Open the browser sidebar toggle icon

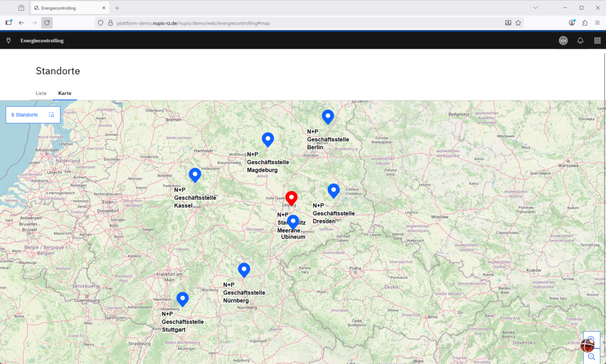click(x=9, y=23)
